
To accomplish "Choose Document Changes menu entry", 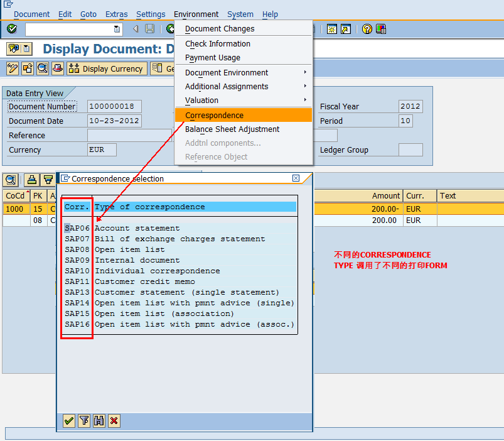I will pos(220,29).
